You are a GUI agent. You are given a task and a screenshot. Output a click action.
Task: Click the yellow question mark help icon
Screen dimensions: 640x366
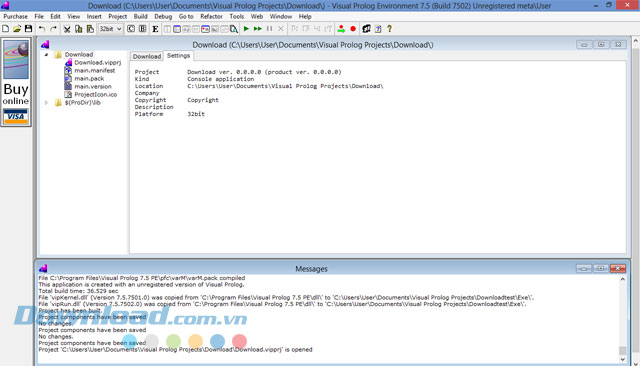[389, 29]
